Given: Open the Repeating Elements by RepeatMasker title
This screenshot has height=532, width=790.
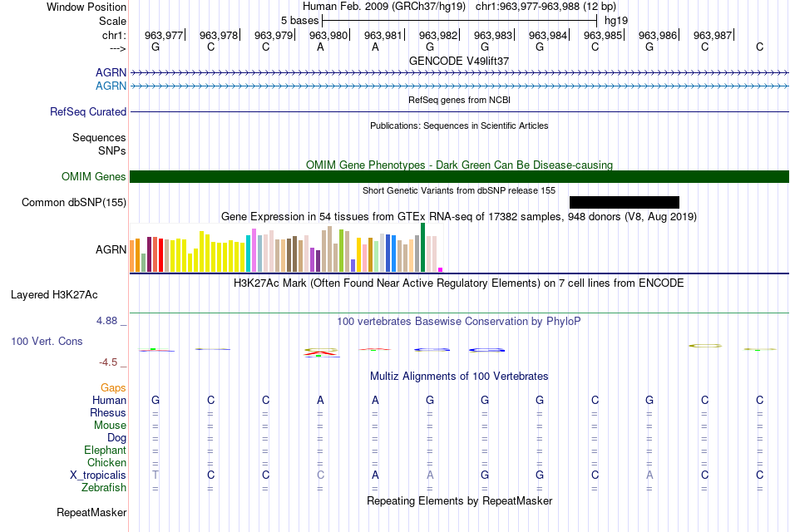Looking at the screenshot, I should coord(459,501).
